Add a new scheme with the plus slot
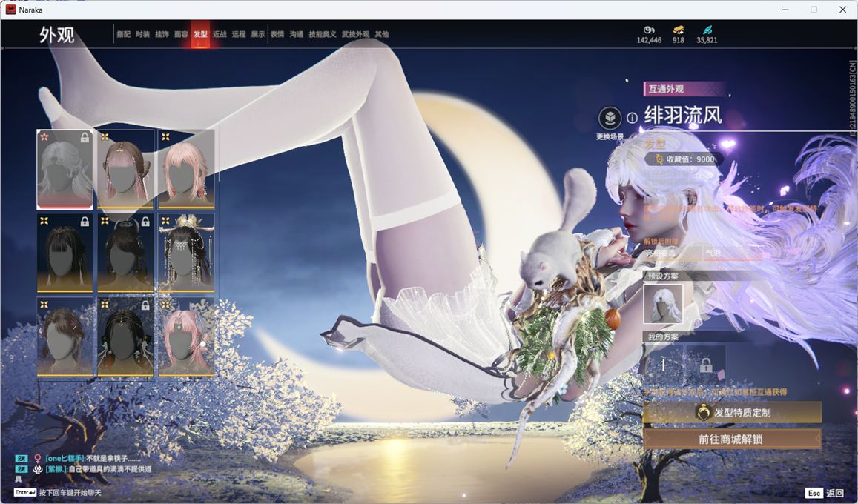Image resolution: width=858 pixels, height=504 pixels. [663, 365]
